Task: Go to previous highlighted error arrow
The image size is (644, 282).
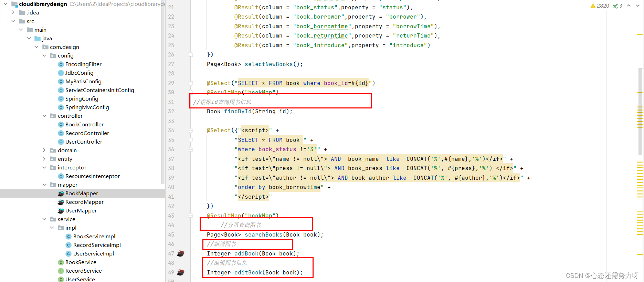Action: (629, 6)
